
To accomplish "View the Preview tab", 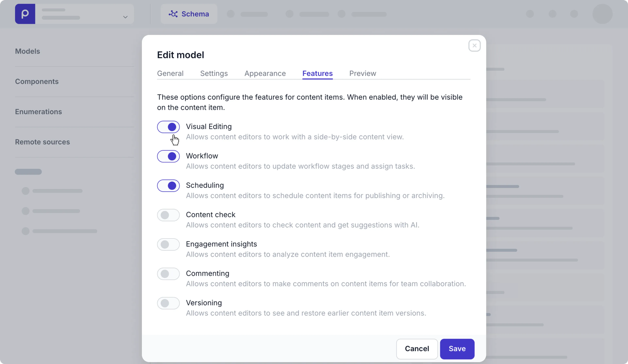I will 363,73.
